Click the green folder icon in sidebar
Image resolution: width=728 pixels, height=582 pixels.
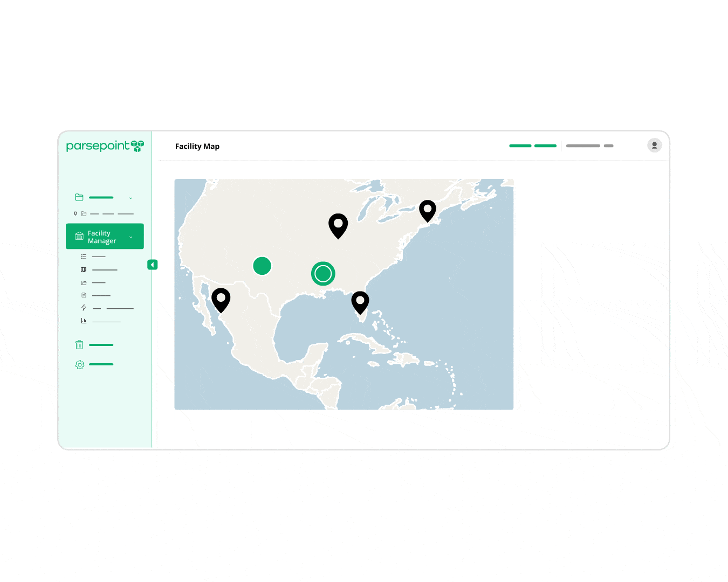79,197
